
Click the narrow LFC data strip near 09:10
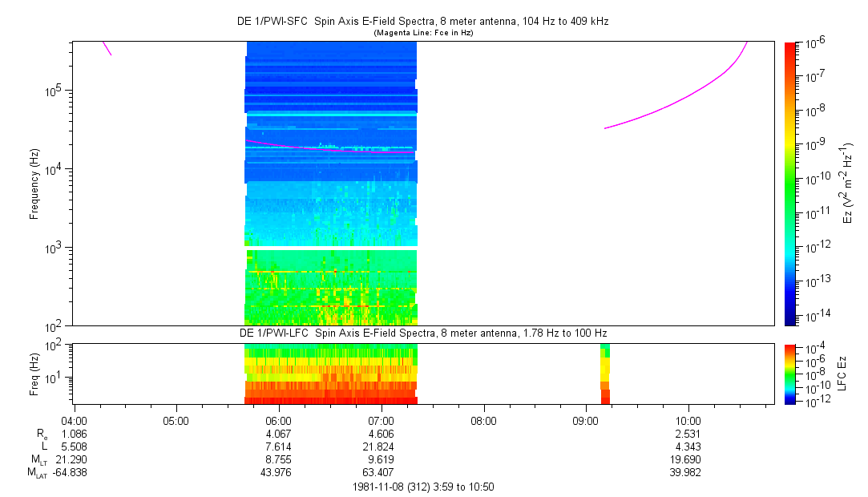(605, 374)
